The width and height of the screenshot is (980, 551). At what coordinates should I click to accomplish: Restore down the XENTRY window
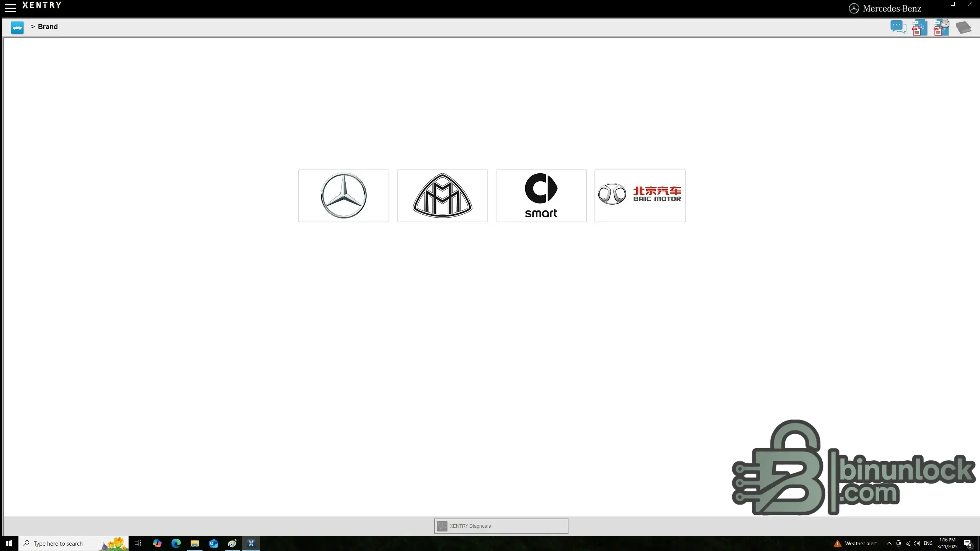[953, 4]
